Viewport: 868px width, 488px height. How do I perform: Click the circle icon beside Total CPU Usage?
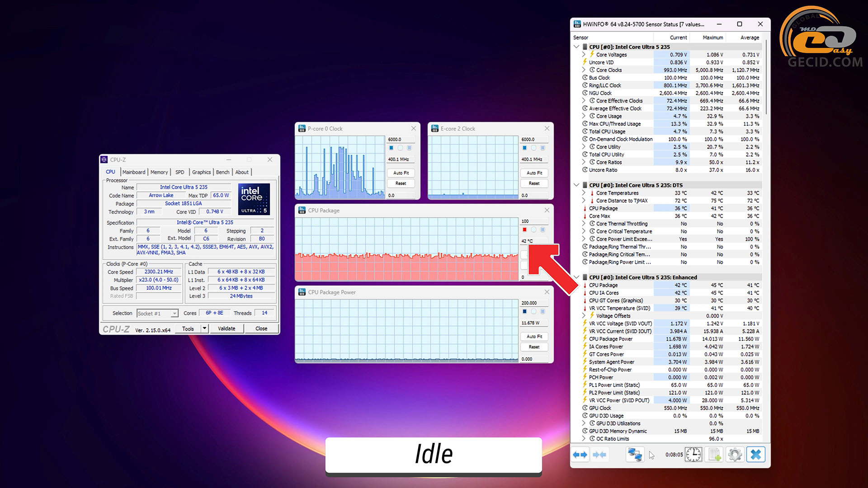click(585, 131)
